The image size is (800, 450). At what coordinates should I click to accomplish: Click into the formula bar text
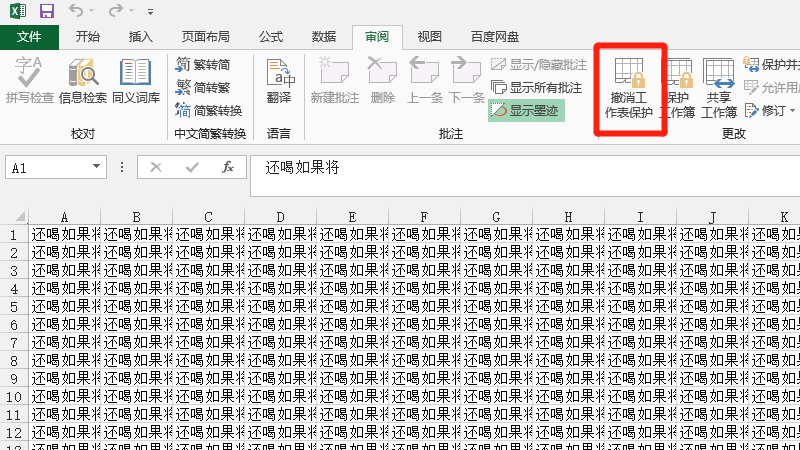coord(500,168)
